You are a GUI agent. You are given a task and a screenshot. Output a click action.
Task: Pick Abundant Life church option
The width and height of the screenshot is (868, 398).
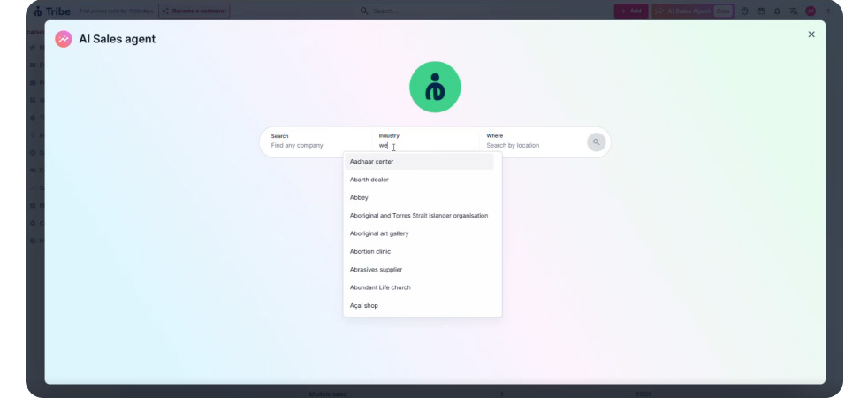point(380,287)
